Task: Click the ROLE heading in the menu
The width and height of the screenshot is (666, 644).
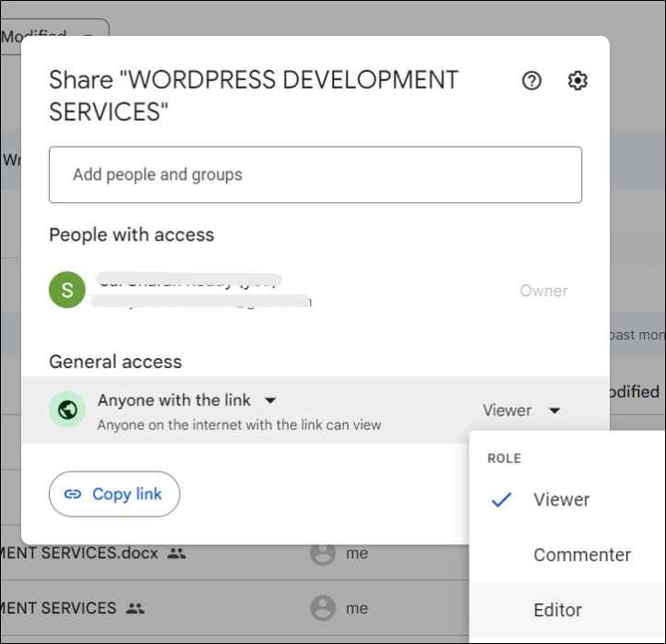Action: point(505,459)
